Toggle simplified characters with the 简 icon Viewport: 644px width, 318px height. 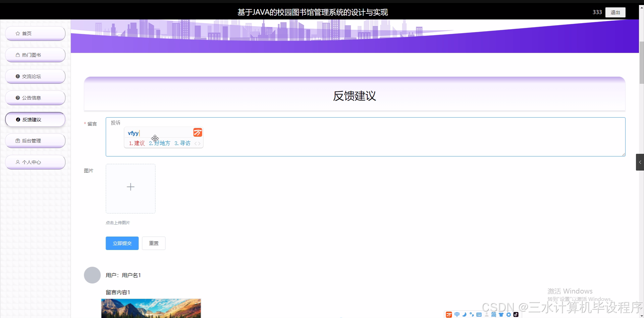tap(493, 315)
